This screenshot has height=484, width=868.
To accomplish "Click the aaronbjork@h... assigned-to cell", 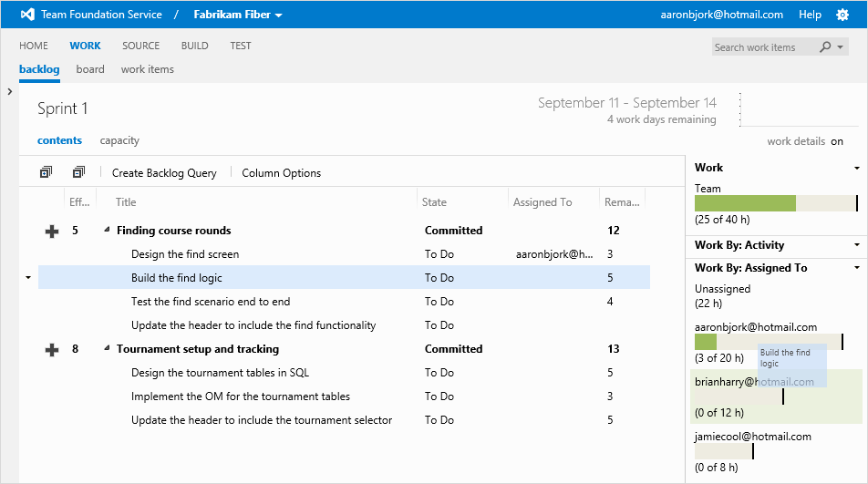I will coord(554,254).
